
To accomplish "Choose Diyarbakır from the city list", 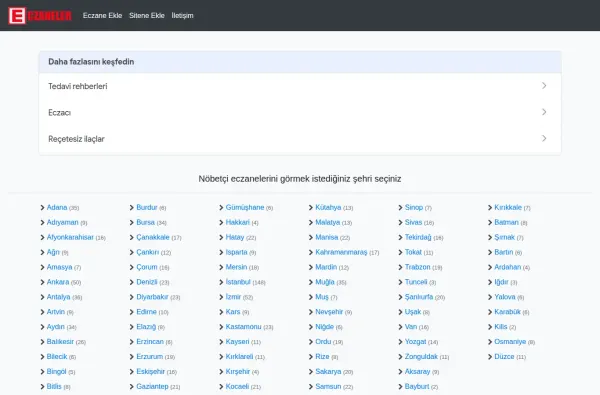I will point(152,297).
